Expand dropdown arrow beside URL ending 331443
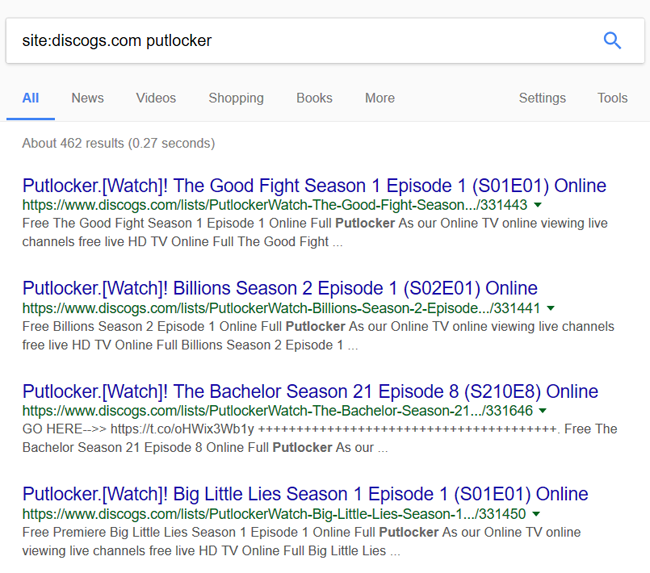The height and width of the screenshot is (573, 650). coord(538,205)
